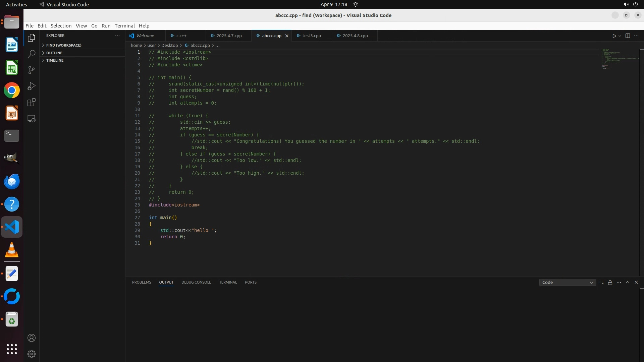Open the Search view in activity bar
644x362 pixels.
click(32, 54)
